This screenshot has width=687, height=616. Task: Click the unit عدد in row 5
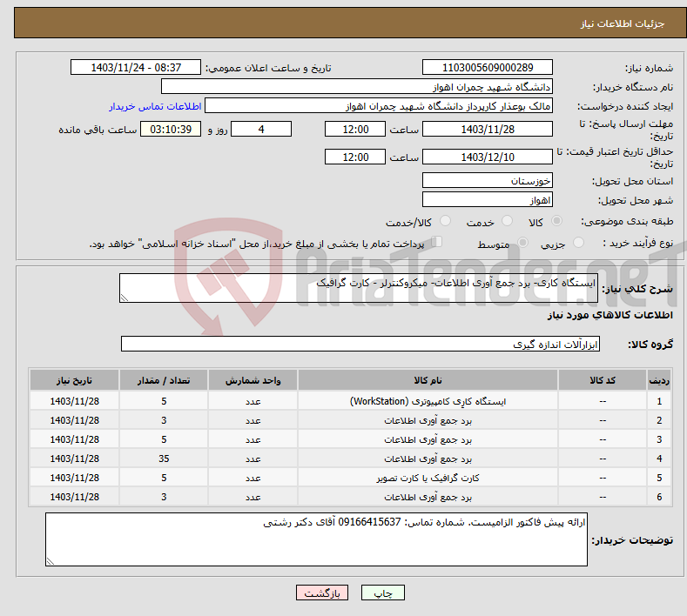[x=253, y=478]
